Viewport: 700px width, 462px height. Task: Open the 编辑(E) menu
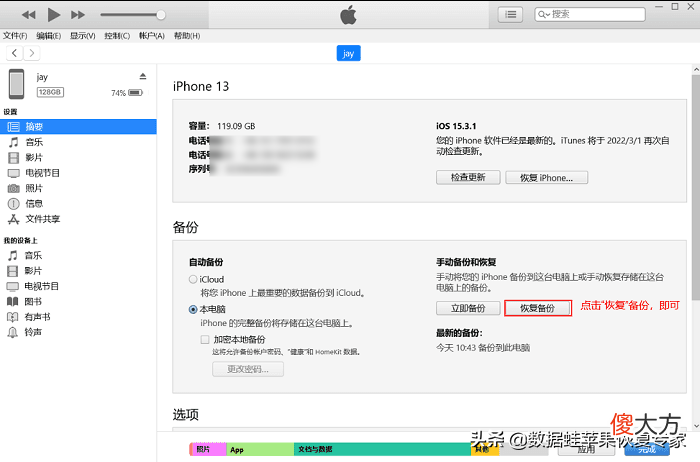pyautogui.click(x=49, y=36)
